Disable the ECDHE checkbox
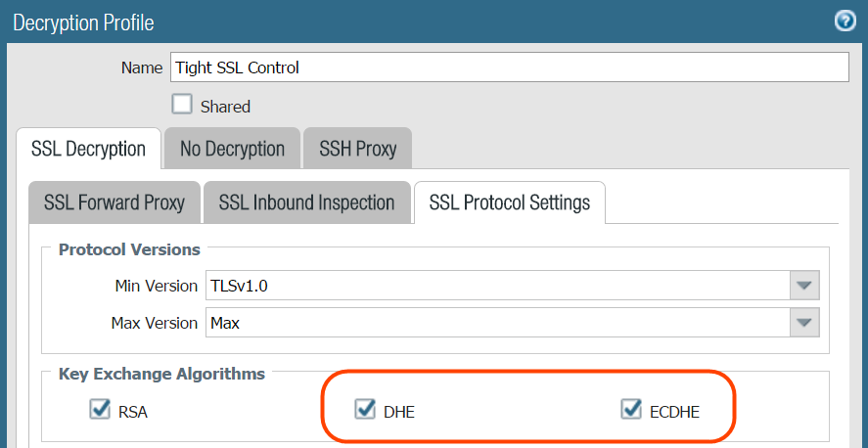Screen dimensions: 868x448 point(631,409)
